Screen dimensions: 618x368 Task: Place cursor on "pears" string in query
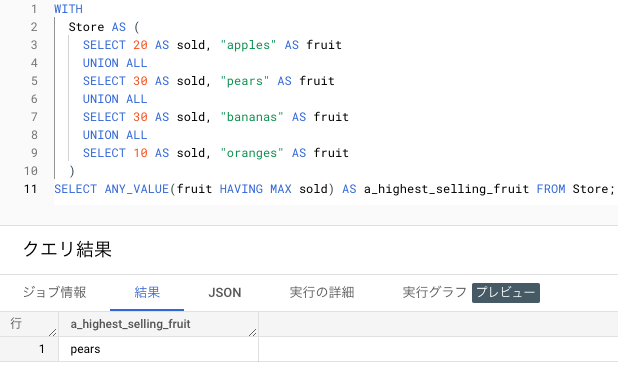[x=245, y=81]
